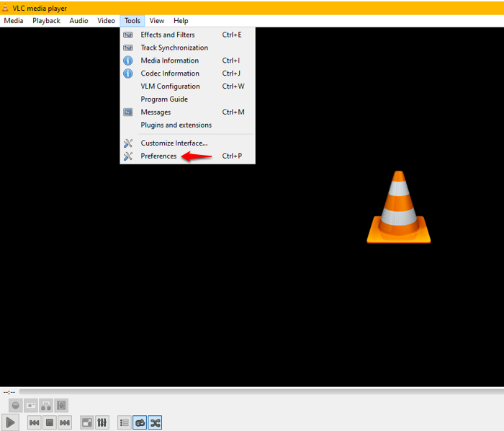Click the elapsed time label
The width and height of the screenshot is (504, 431).
9,392
